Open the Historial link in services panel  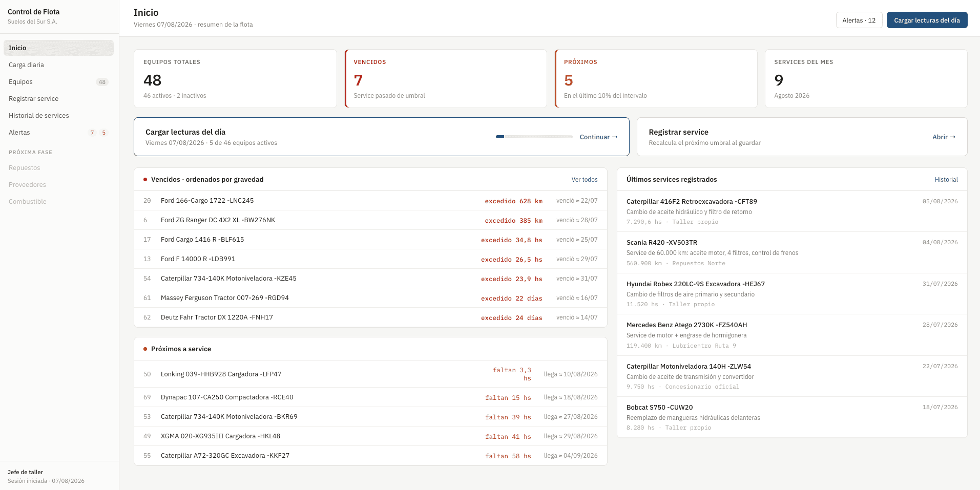[946, 179]
